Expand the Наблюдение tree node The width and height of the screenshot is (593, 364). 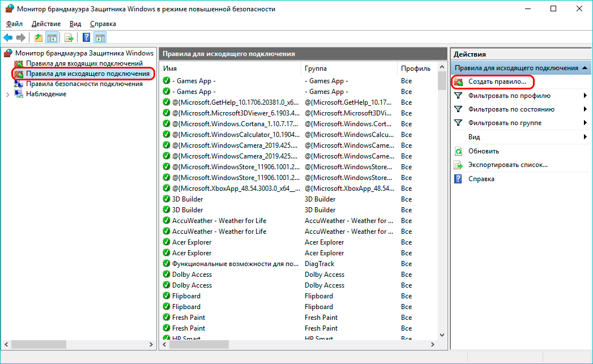[x=7, y=95]
